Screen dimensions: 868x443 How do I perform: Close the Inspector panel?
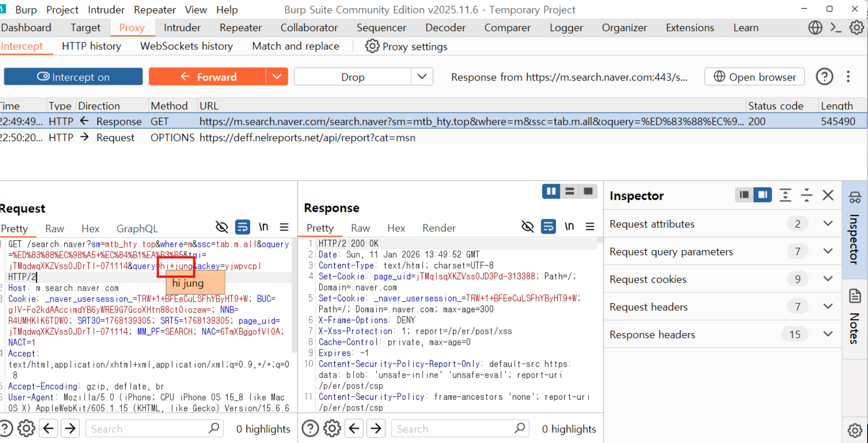tap(828, 195)
